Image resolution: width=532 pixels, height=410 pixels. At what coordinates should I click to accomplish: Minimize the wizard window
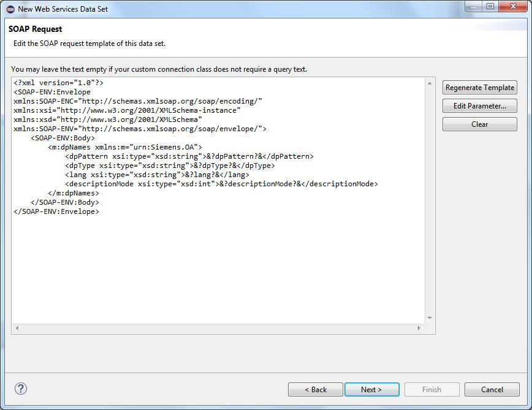(474, 7)
